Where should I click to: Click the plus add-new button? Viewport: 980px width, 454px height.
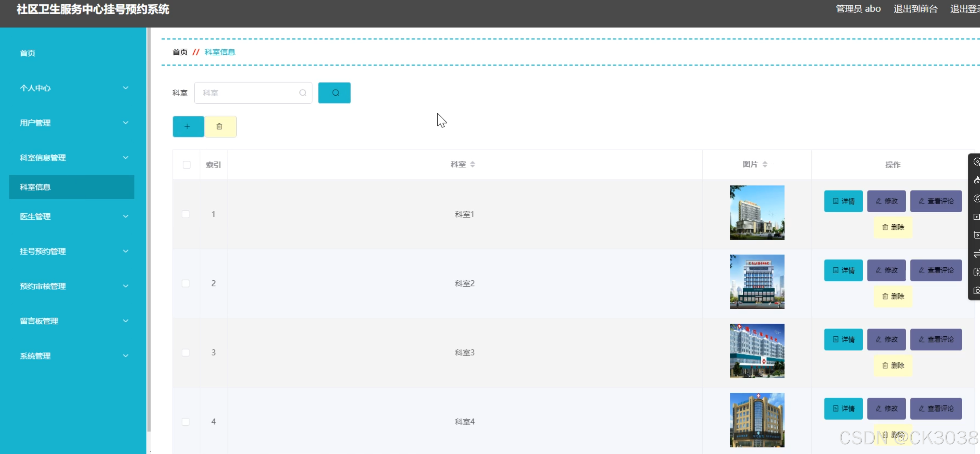[x=188, y=127]
